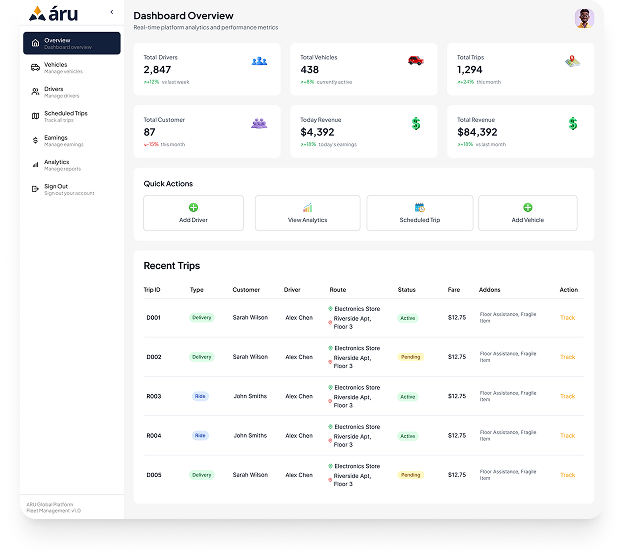The height and width of the screenshot is (559, 624).
Task: Click the aru logo in sidebar
Action: coord(54,14)
